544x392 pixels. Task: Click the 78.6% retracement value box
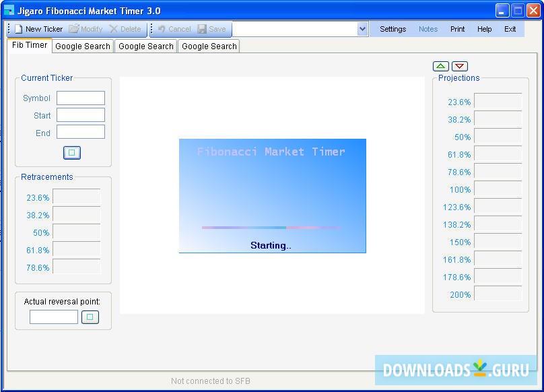coord(77,267)
